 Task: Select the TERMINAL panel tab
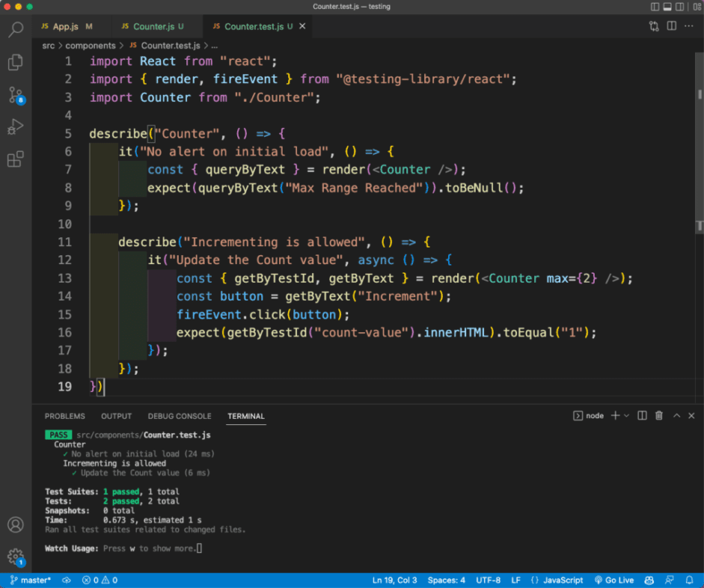[x=246, y=416]
